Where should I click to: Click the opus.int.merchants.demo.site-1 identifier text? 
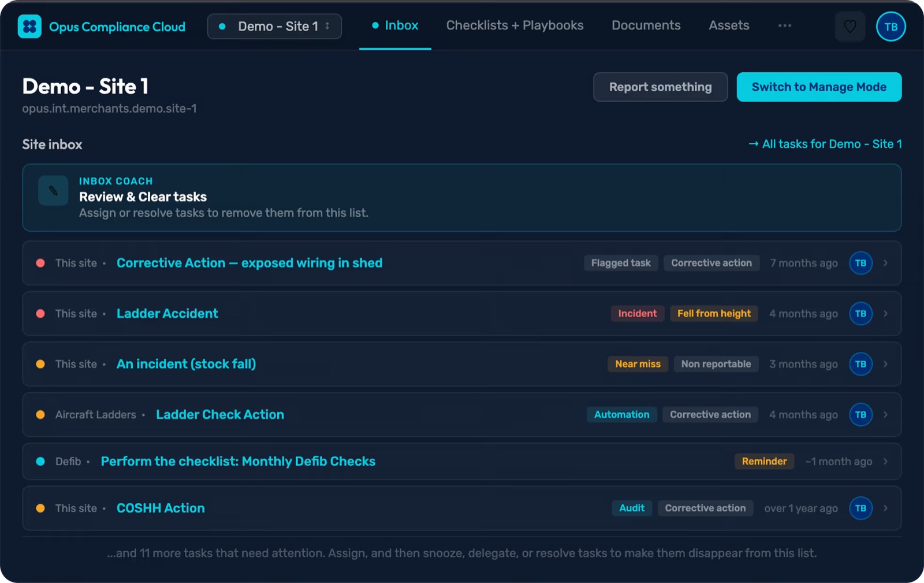[x=109, y=109]
